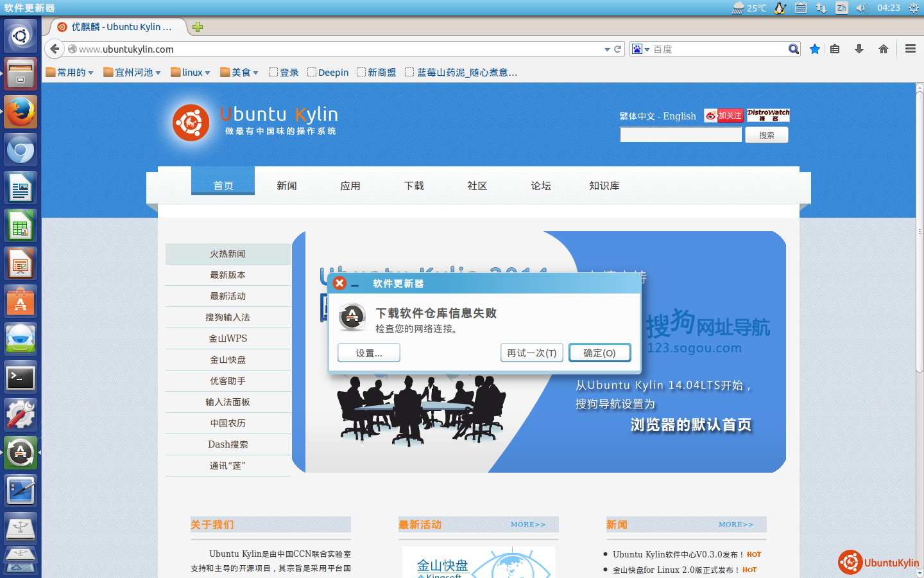Expand the linux bookmarks folder
Screen dimensions: 924x578
click(191, 73)
